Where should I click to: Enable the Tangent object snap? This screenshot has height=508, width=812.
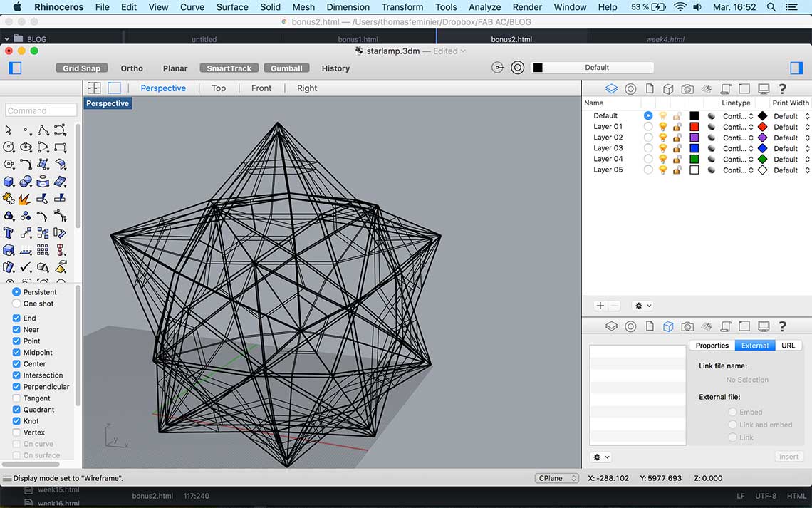(x=16, y=398)
